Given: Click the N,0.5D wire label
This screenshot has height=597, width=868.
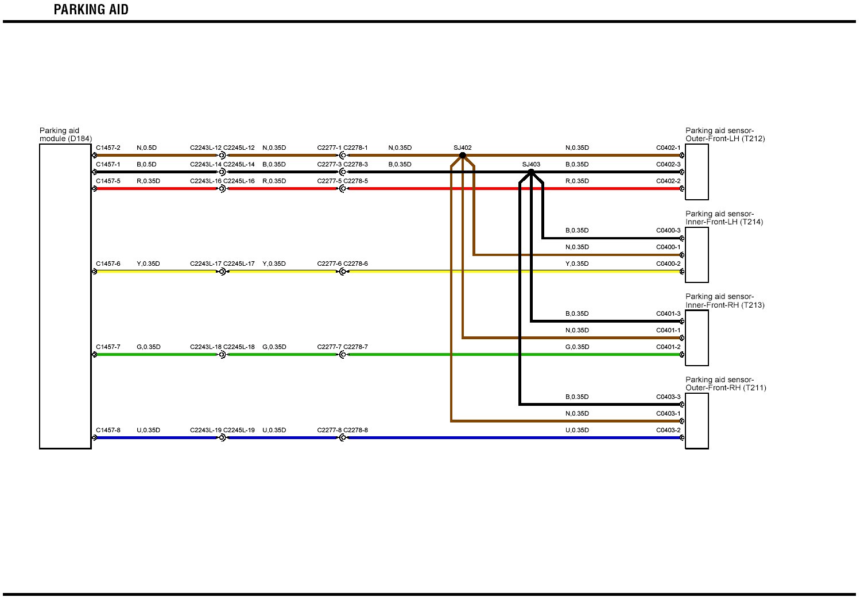Looking at the screenshot, I should coord(146,148).
